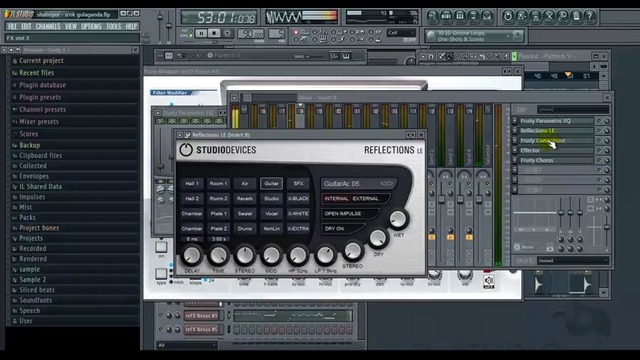Open mixer OUT output selector dropdown
The height and width of the screenshot is (360, 640).
tap(573, 260)
